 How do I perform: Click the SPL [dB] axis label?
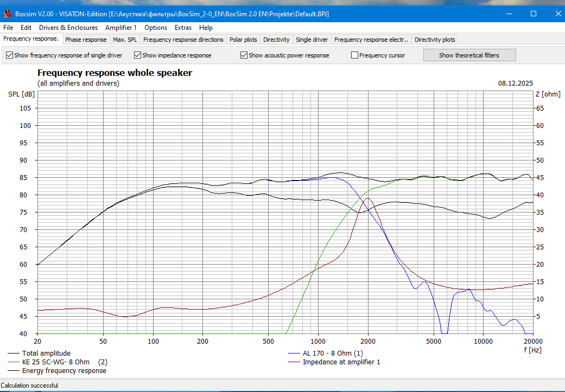pyautogui.click(x=22, y=94)
